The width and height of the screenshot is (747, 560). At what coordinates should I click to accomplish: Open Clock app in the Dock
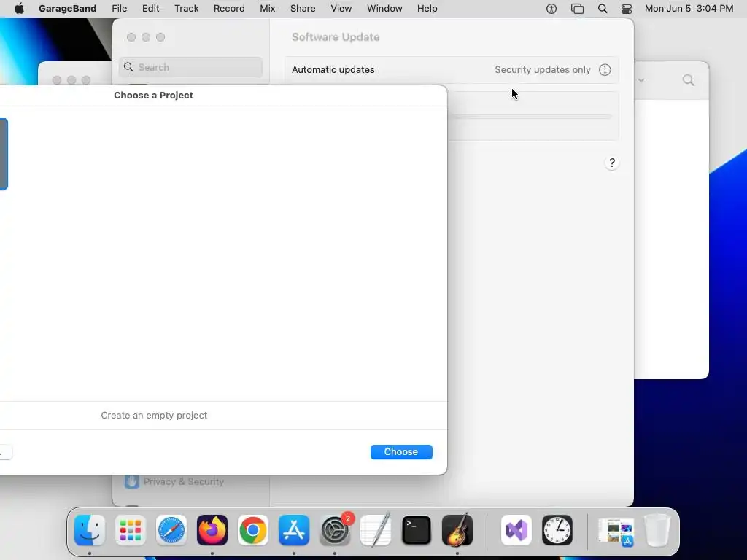pyautogui.click(x=557, y=530)
